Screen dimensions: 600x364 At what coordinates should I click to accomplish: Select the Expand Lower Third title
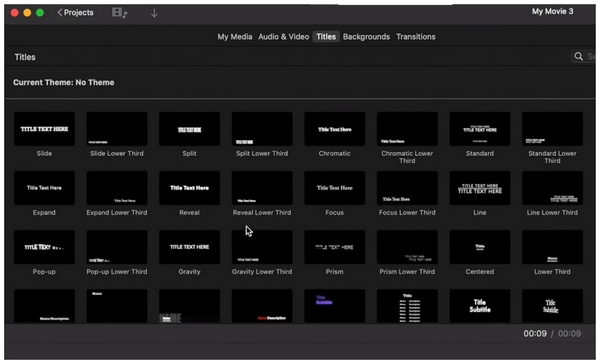pyautogui.click(x=117, y=188)
